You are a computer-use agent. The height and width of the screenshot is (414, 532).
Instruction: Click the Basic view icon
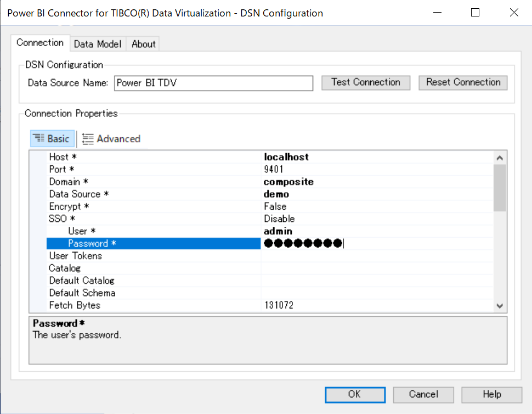click(38, 138)
